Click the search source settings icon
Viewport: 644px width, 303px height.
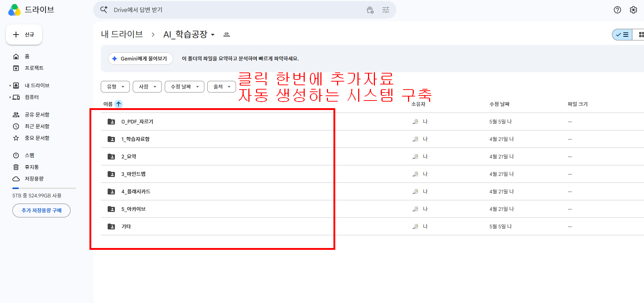pos(370,10)
